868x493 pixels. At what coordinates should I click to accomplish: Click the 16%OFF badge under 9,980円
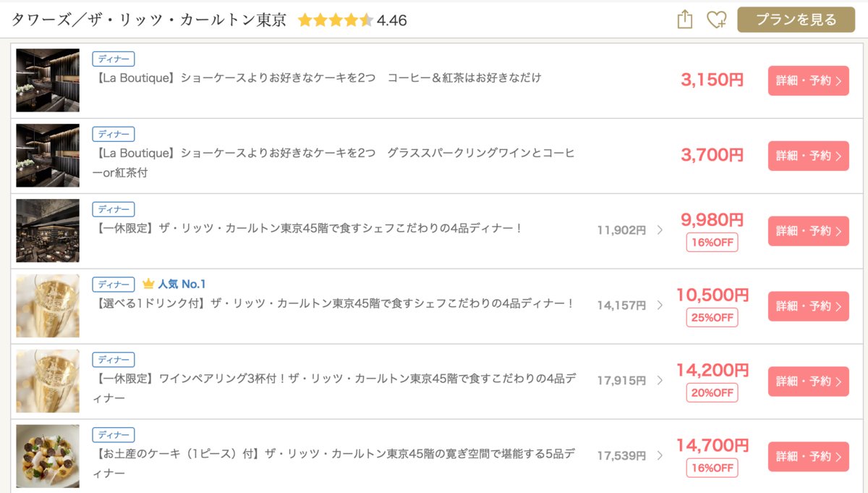pos(712,243)
